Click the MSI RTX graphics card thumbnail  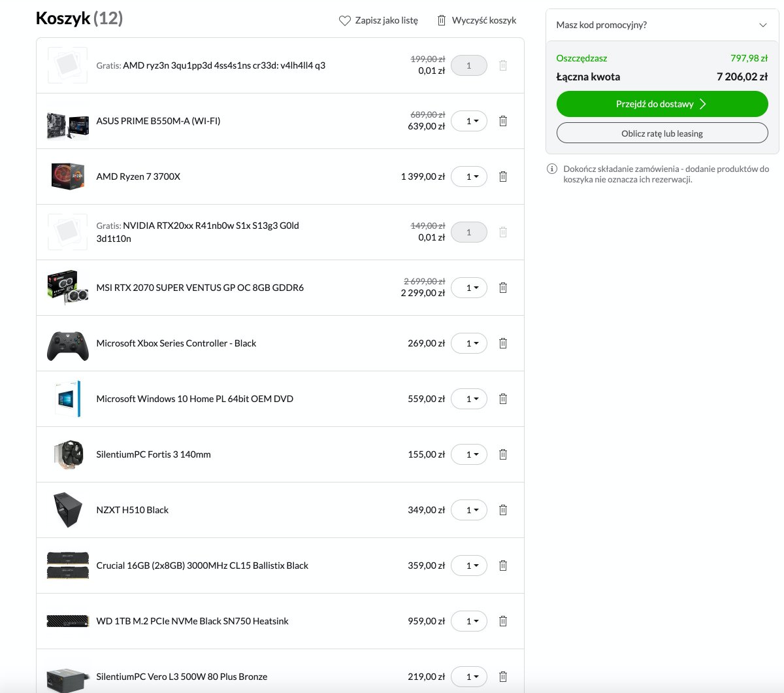(x=67, y=288)
